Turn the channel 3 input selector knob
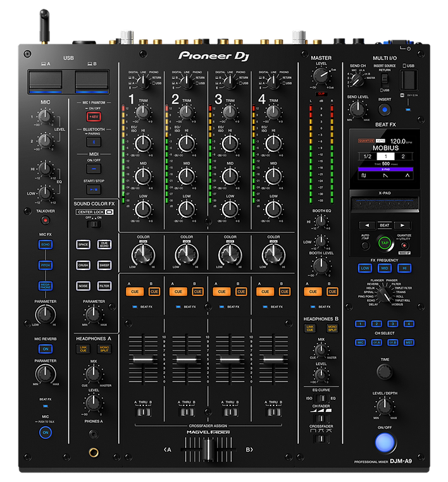 pos(230,82)
